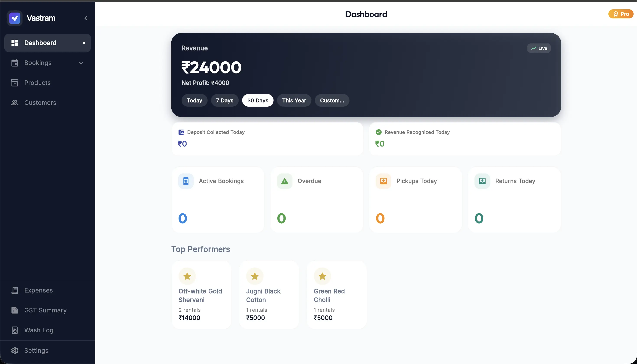Open the Active Bookings card

(x=218, y=200)
